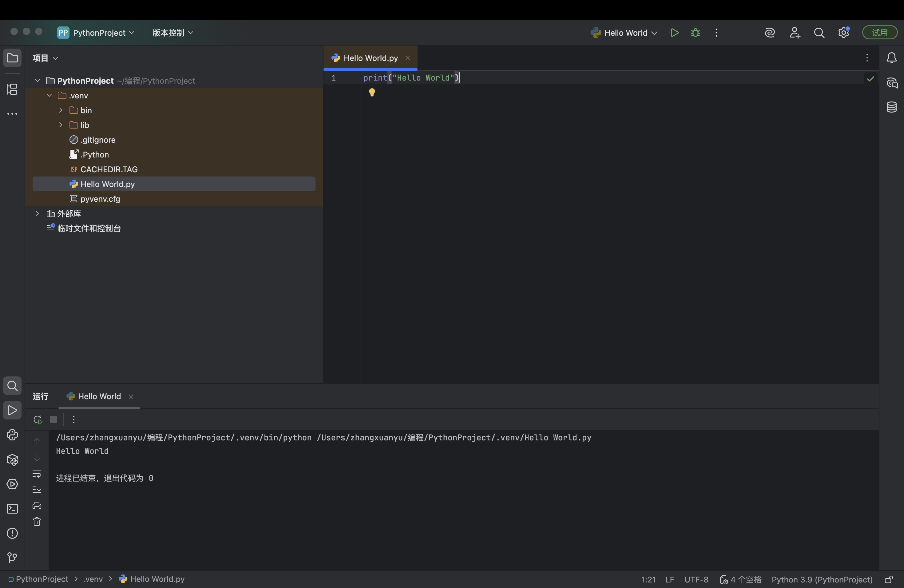Click the 试用 button
Image resolution: width=904 pixels, height=588 pixels.
(880, 32)
